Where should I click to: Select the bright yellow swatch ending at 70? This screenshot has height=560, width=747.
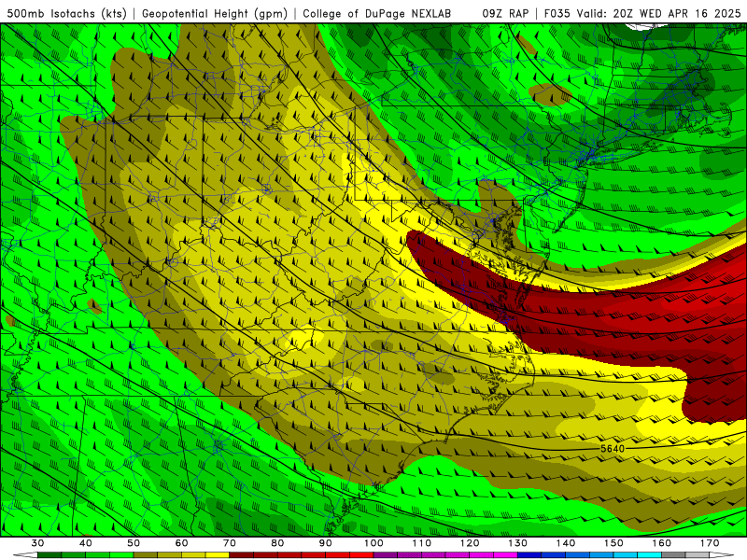pos(218,555)
